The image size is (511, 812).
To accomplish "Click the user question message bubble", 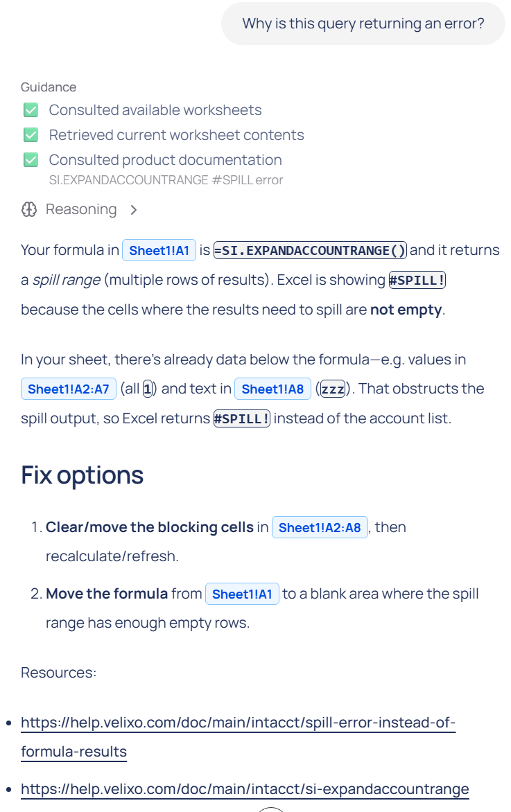I will [363, 24].
